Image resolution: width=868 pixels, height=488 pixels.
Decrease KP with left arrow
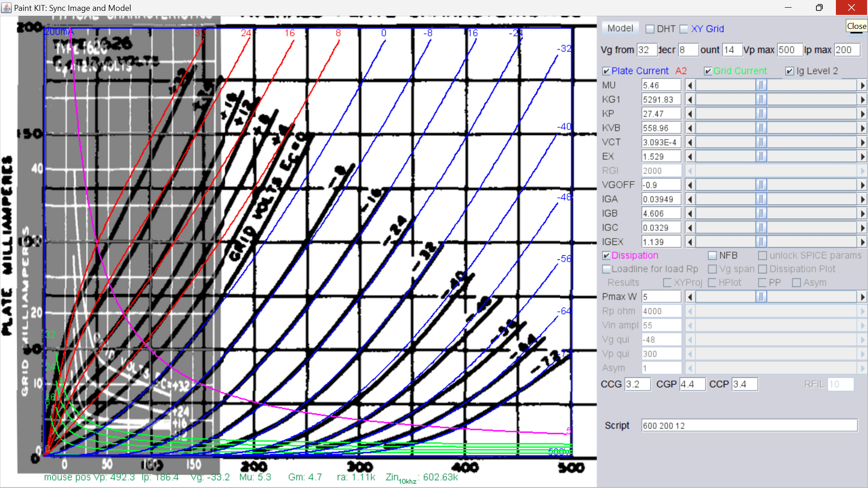690,114
